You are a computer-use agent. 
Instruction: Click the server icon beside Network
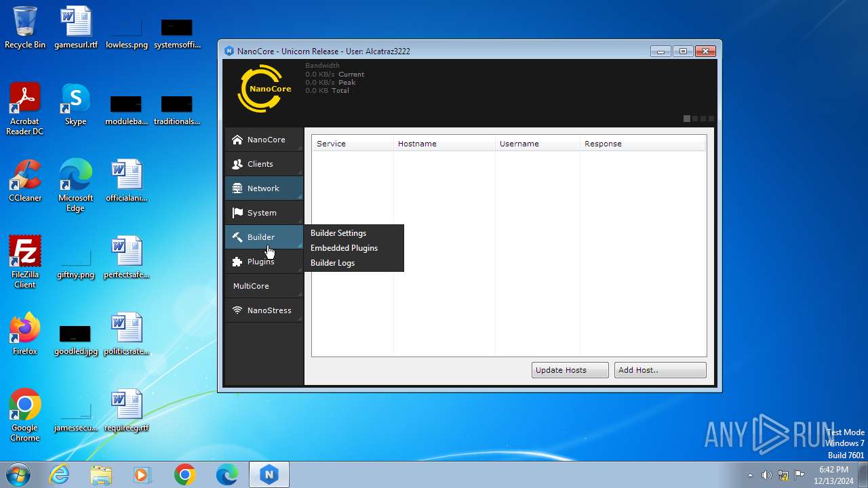(237, 188)
